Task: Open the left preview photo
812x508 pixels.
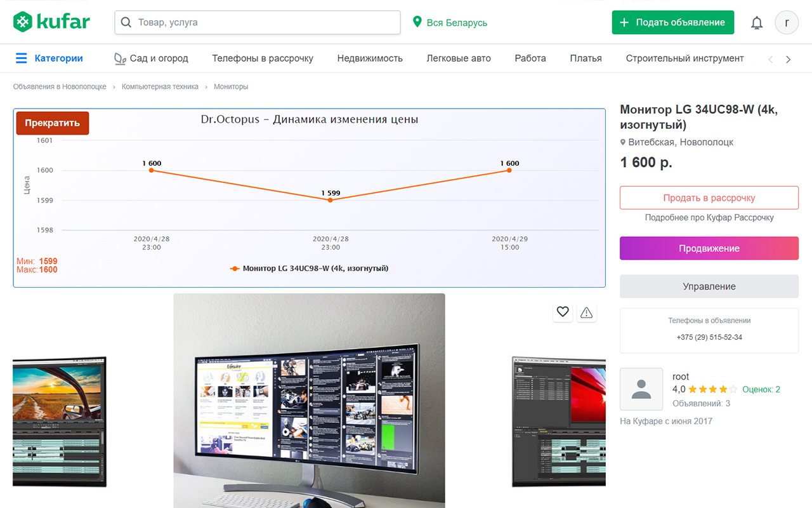Action: tap(60, 422)
